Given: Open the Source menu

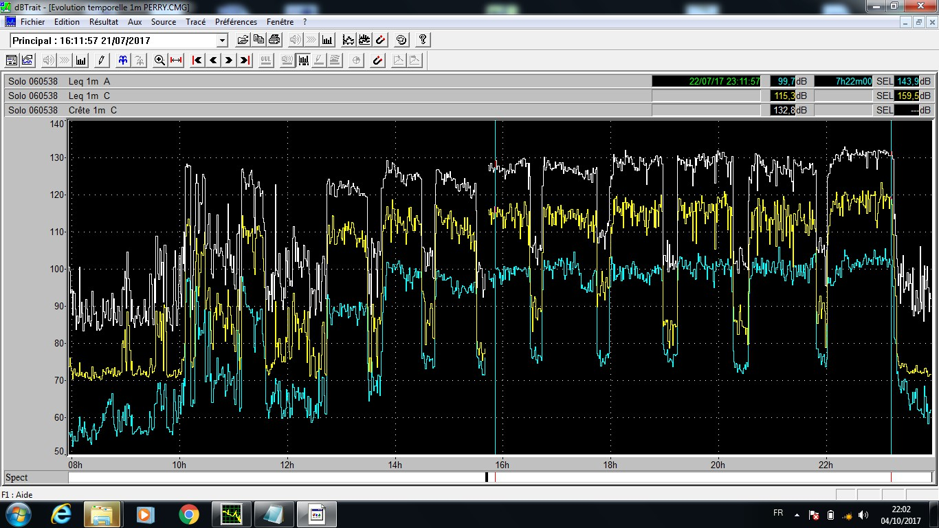Looking at the screenshot, I should (163, 22).
